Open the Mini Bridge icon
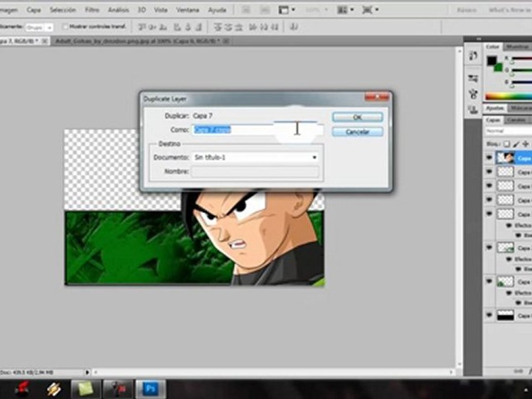532x399 pixels. click(x=265, y=10)
